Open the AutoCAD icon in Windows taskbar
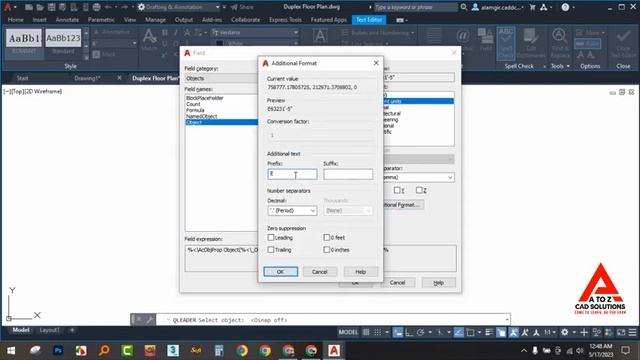This screenshot has width=640, height=360. (334, 350)
